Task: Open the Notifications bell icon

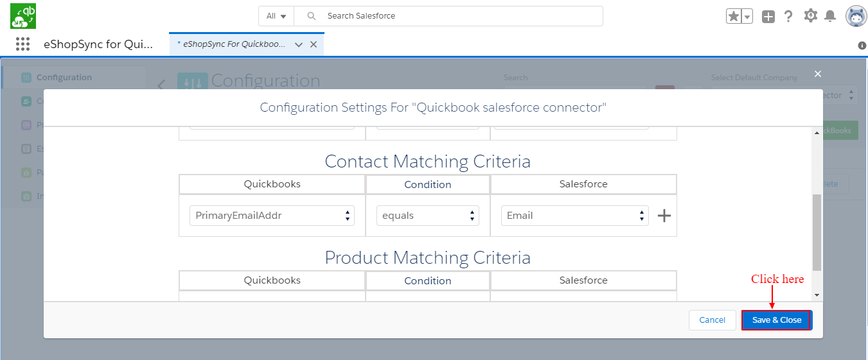Action: 830,17
